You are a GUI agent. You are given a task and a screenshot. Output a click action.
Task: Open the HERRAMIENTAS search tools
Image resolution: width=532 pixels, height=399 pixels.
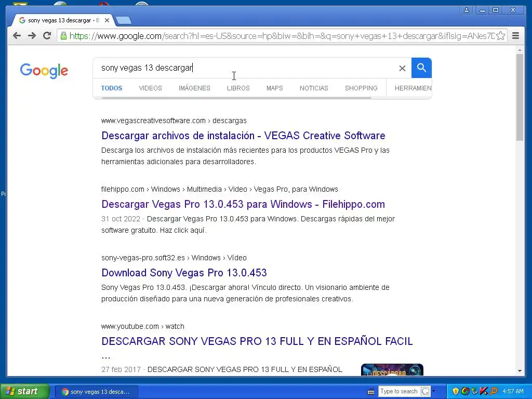coord(413,88)
